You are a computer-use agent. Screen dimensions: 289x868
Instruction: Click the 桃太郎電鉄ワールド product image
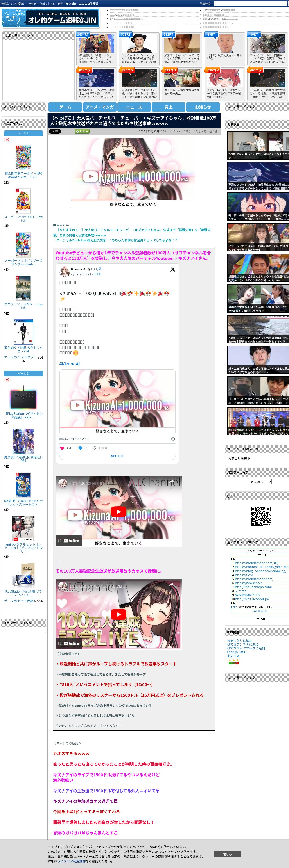click(23, 157)
